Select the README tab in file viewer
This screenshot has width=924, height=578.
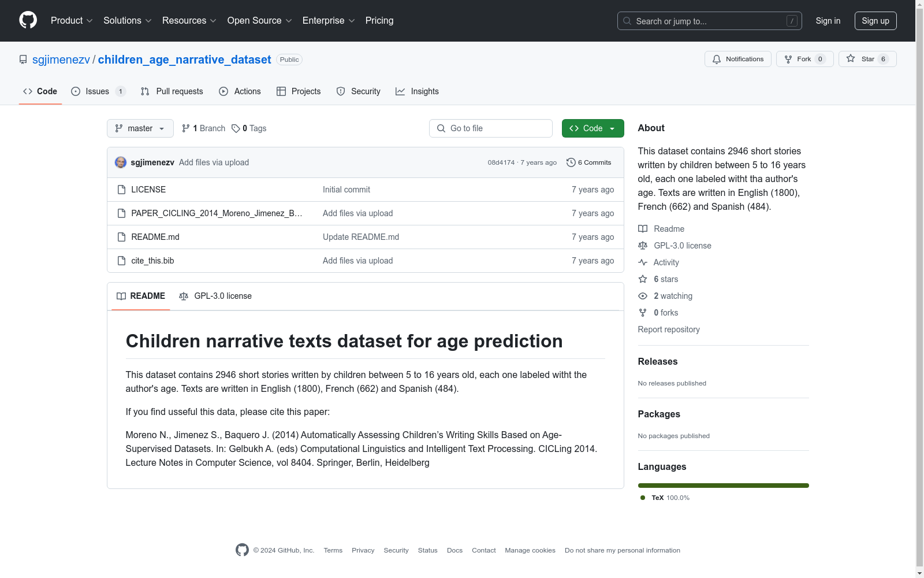pyautogui.click(x=141, y=296)
